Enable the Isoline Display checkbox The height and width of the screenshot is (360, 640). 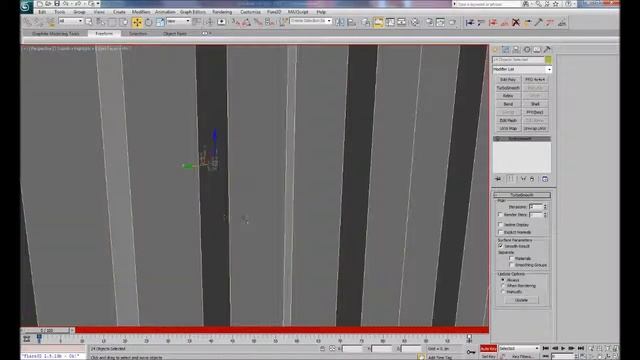[x=500, y=224]
